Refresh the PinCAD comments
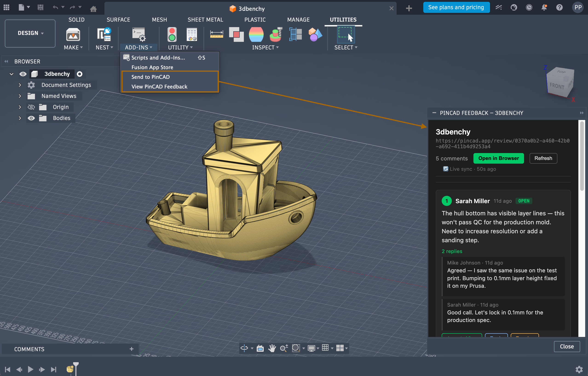The height and width of the screenshot is (376, 588). tap(543, 158)
